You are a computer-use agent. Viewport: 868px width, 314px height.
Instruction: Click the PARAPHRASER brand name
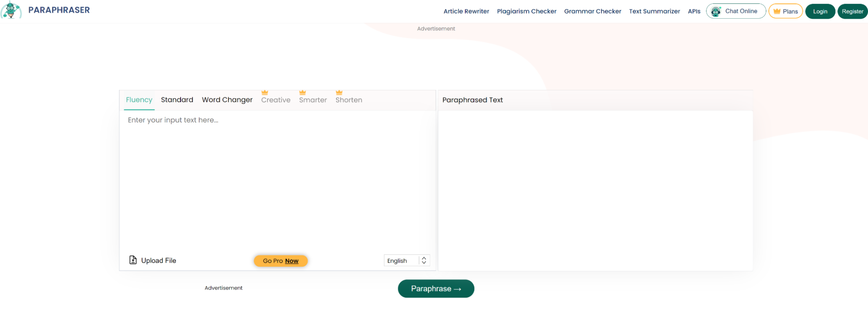(59, 10)
